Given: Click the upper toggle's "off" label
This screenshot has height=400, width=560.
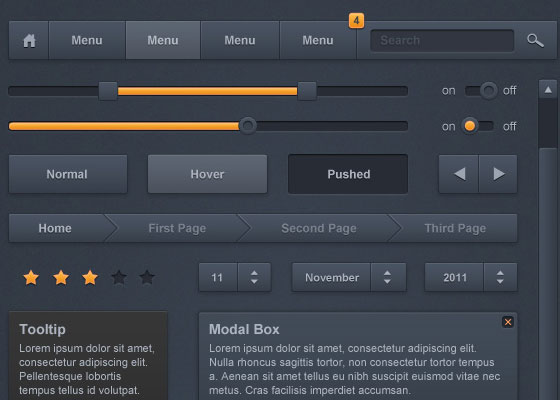Looking at the screenshot, I should pyautogui.click(x=510, y=90).
